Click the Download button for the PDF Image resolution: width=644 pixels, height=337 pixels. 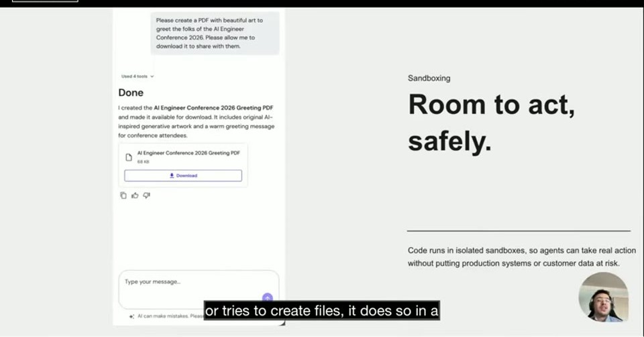tap(183, 176)
